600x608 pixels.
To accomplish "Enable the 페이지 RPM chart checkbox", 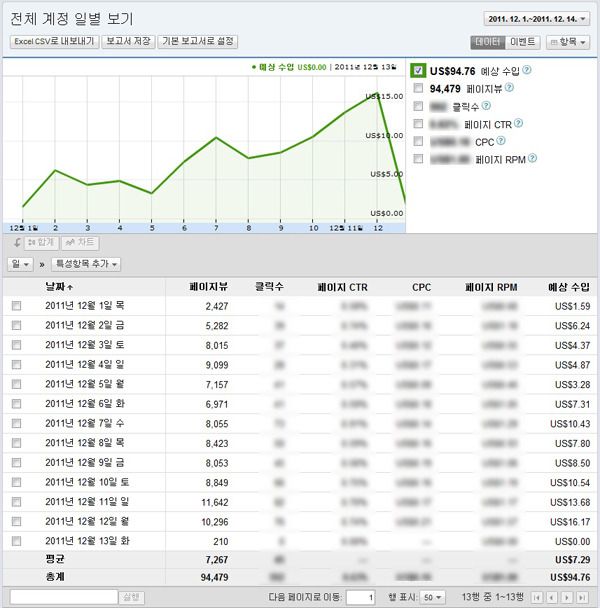I will click(x=418, y=159).
